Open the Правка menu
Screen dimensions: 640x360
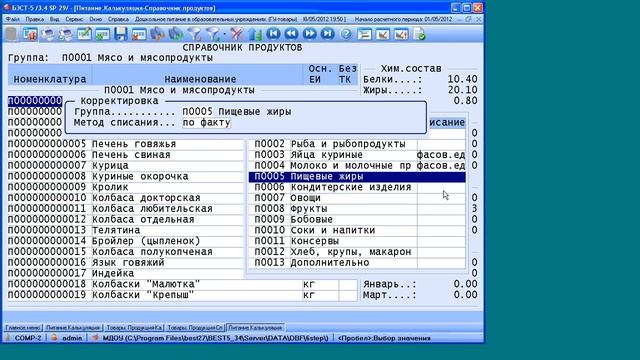34,19
